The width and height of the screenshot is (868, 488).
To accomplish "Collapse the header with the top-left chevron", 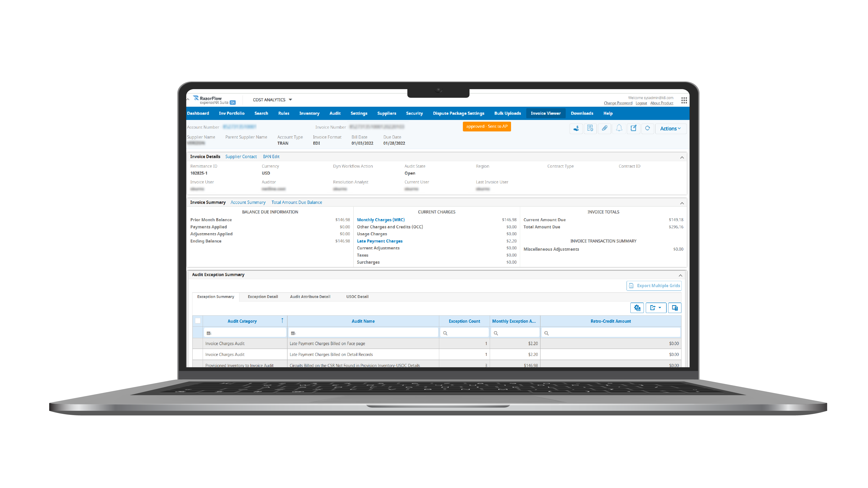I will (x=188, y=99).
